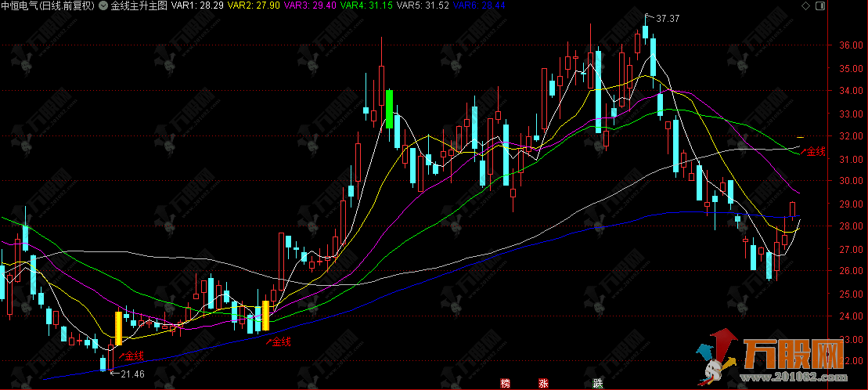
Task: Open the dropdown arrow beside 中恒电气 title
Action: click(103, 6)
